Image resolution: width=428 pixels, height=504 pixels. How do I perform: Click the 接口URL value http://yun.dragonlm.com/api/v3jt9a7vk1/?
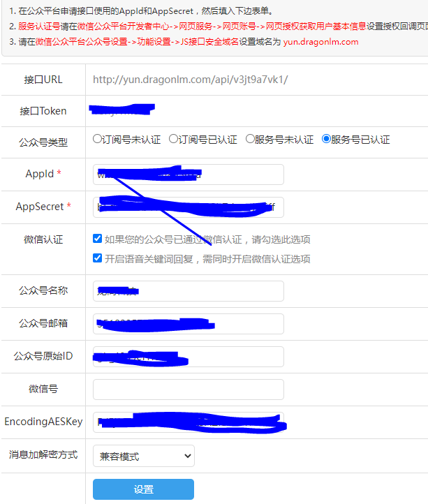tap(191, 80)
